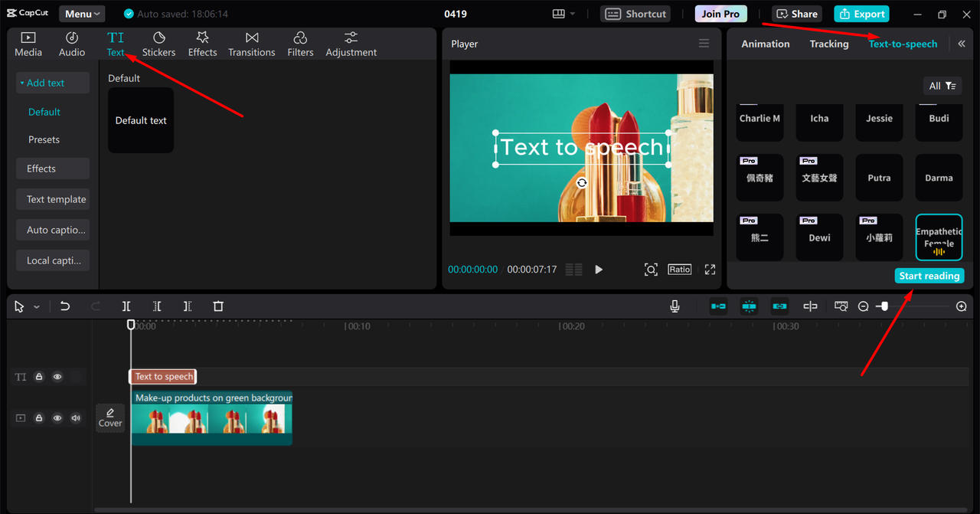Click the zoom in timeline plus icon

(x=962, y=306)
